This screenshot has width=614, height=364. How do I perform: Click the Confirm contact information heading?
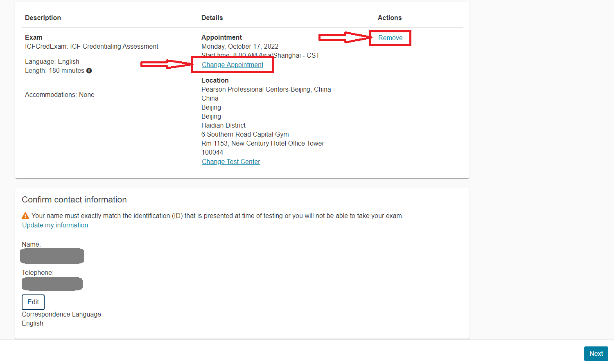[x=74, y=200]
